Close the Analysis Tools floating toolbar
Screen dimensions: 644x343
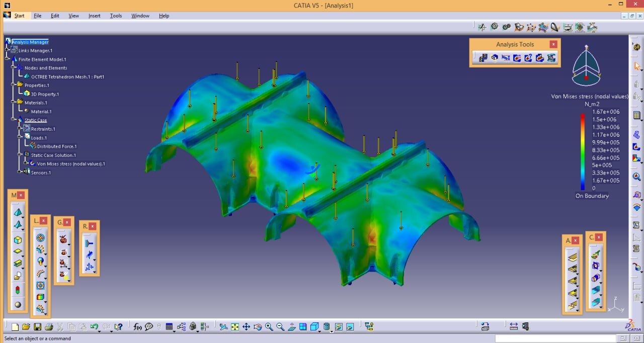coord(553,44)
